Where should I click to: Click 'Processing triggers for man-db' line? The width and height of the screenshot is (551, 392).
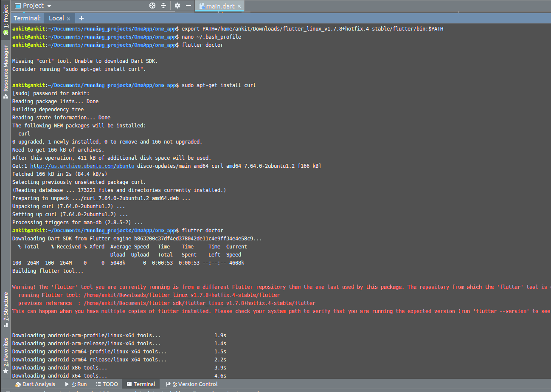[x=78, y=223]
